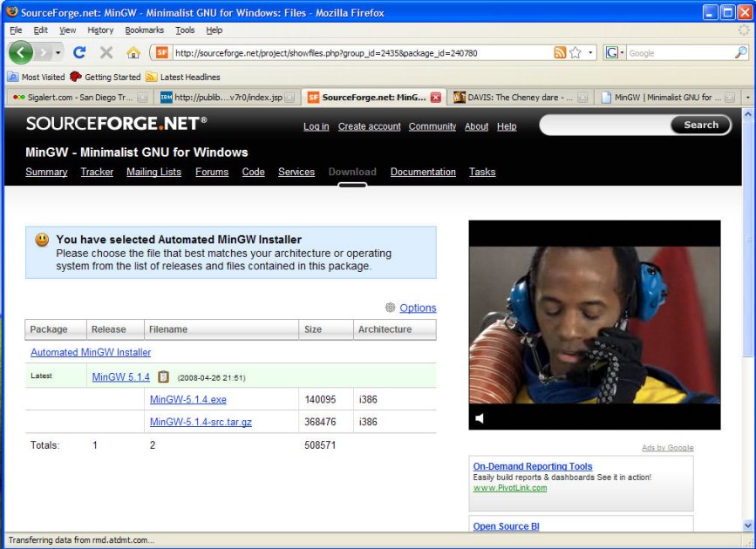Open release notes icon beside MinGW 5.1.4

(x=164, y=377)
